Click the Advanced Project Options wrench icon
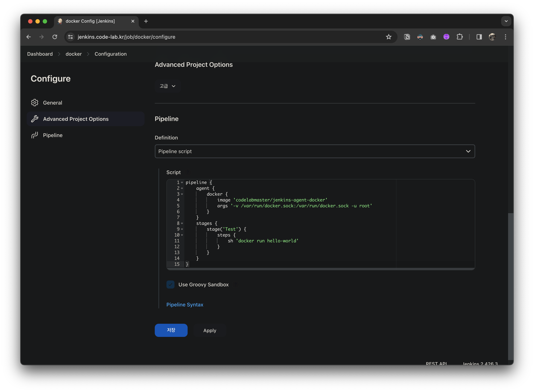 (x=35, y=119)
